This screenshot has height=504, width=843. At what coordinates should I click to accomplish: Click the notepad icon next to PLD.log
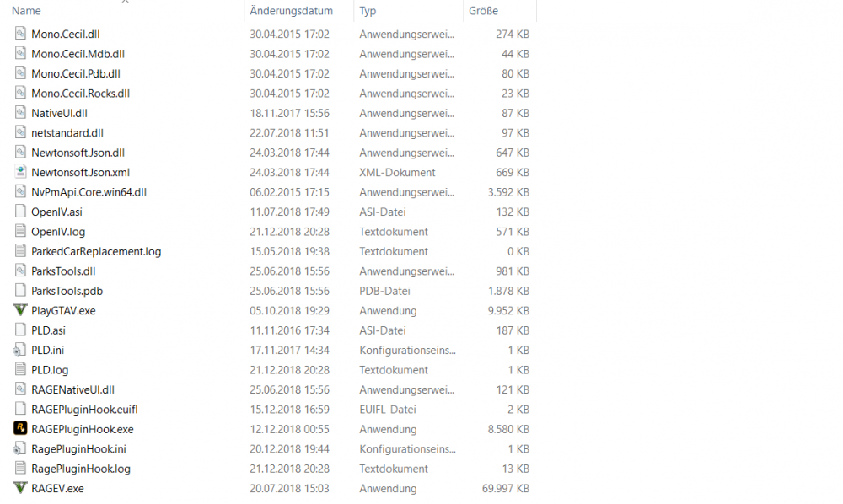click(20, 369)
